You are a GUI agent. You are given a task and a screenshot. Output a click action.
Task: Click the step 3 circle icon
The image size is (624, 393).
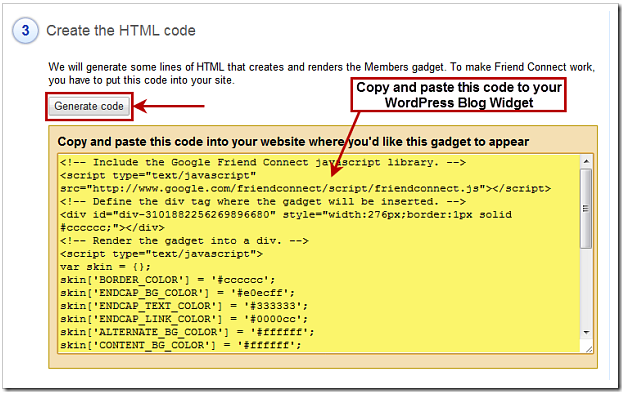25,31
